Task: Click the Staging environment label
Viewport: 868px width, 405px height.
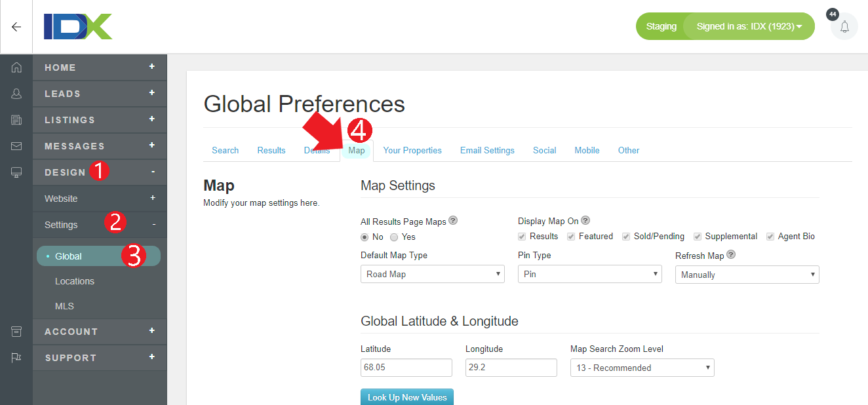Action: click(x=661, y=27)
